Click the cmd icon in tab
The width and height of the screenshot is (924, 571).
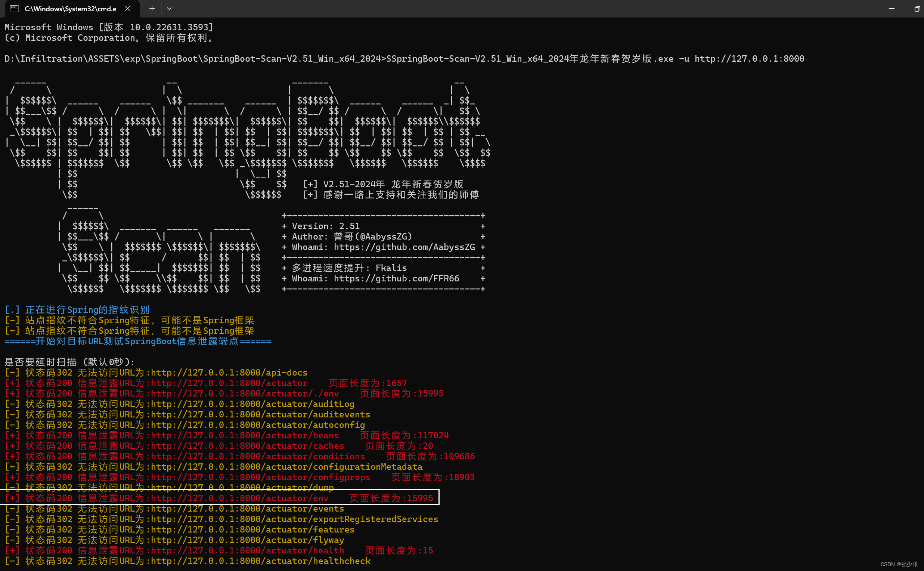pos(14,8)
